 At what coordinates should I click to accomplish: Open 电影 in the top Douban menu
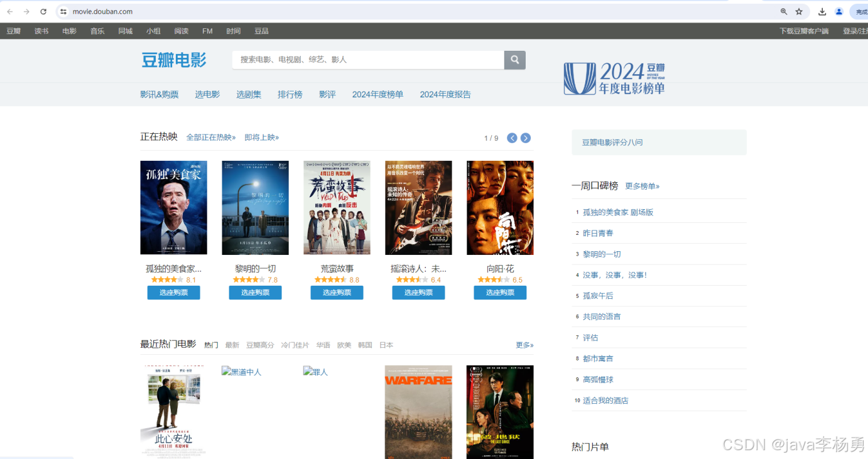(68, 30)
